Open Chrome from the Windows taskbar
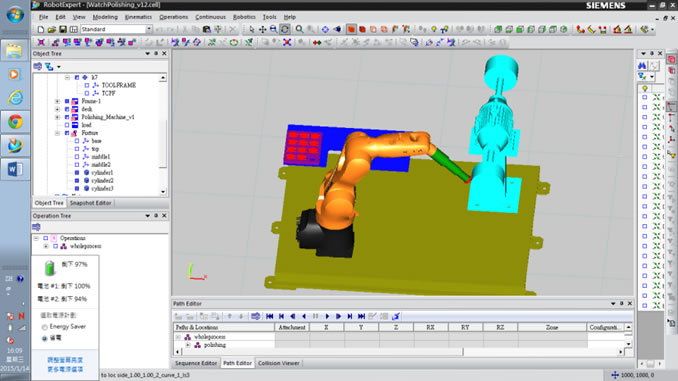The height and width of the screenshot is (381, 678). pyautogui.click(x=15, y=122)
